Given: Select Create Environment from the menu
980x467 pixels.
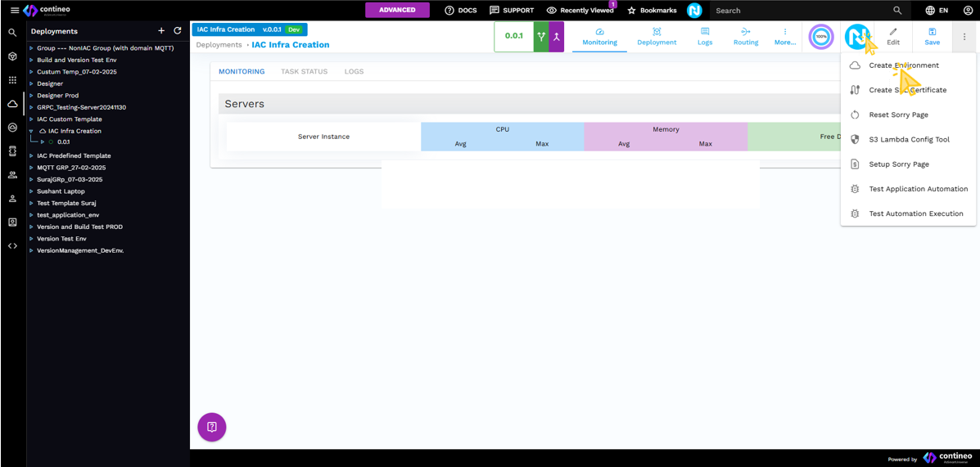Looking at the screenshot, I should click(x=903, y=65).
